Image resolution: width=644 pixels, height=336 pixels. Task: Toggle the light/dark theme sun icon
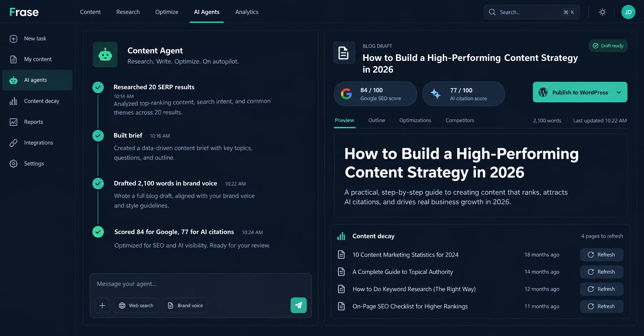click(x=602, y=12)
